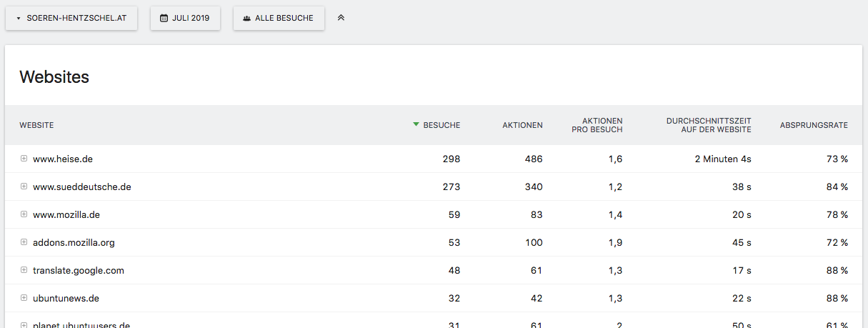This screenshot has width=868, height=328.
Task: Expand the www.heise.de row plus icon
Action: [x=24, y=159]
